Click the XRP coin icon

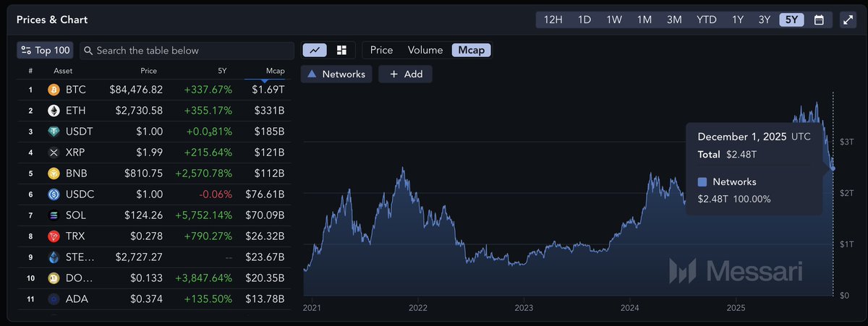click(53, 153)
